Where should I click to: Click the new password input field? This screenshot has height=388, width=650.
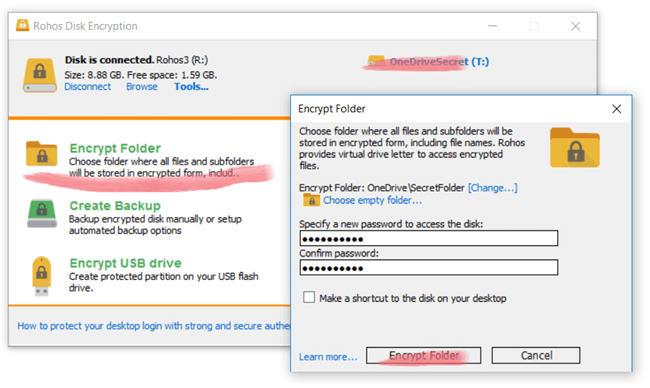(429, 238)
